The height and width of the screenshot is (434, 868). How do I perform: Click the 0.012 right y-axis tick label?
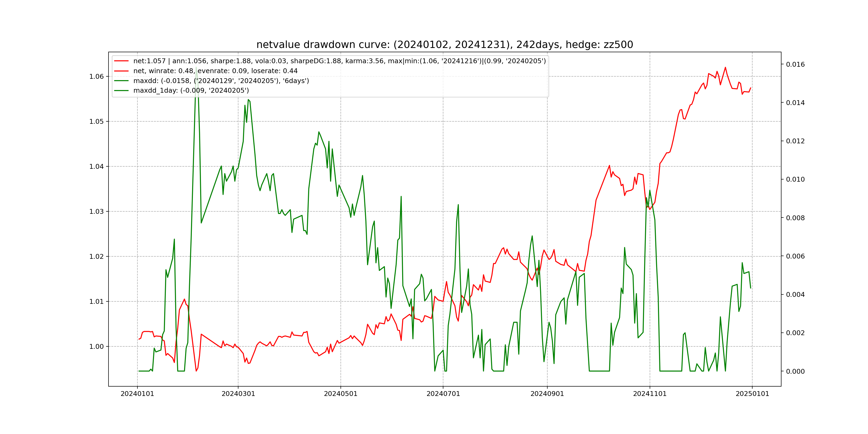795,141
